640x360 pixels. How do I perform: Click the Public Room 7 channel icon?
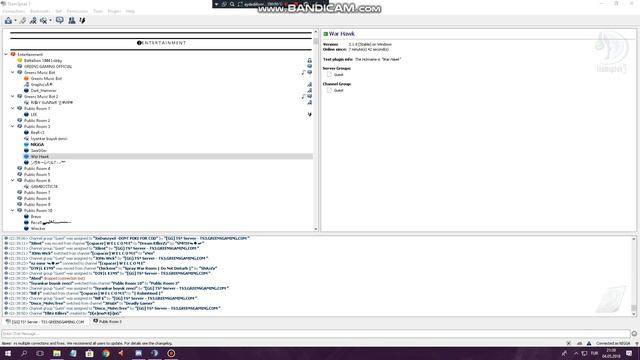pyautogui.click(x=20, y=192)
